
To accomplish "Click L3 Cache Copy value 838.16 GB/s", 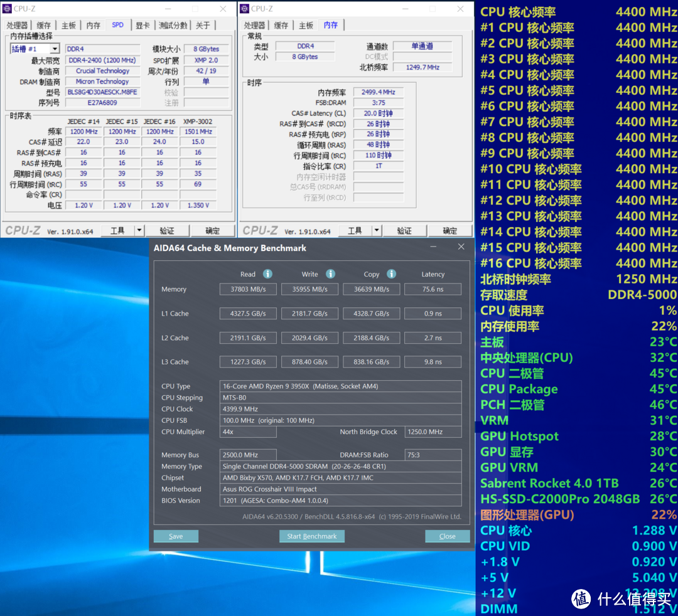I will (x=372, y=361).
